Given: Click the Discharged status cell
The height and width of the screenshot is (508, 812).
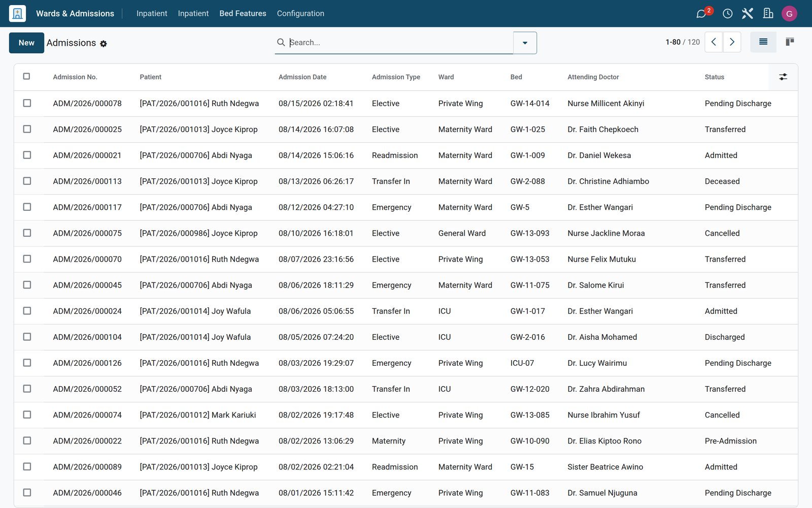Looking at the screenshot, I should point(725,337).
